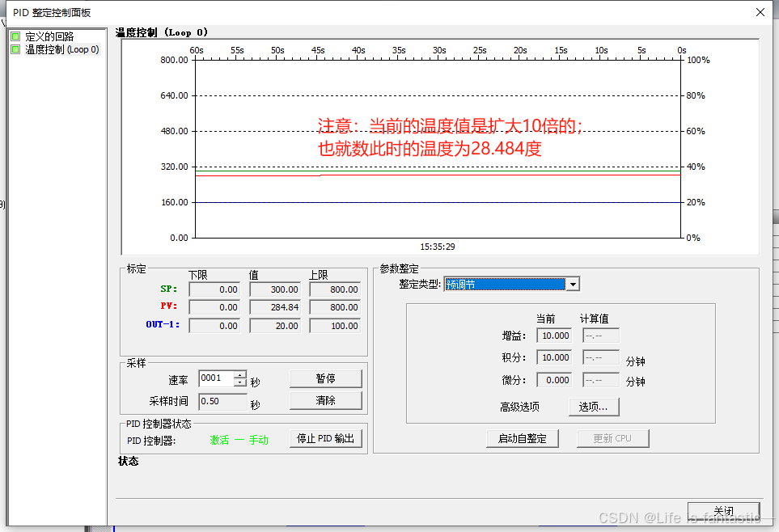Click green icon beside 定义的回路
This screenshot has height=532, width=779.
pos(15,36)
